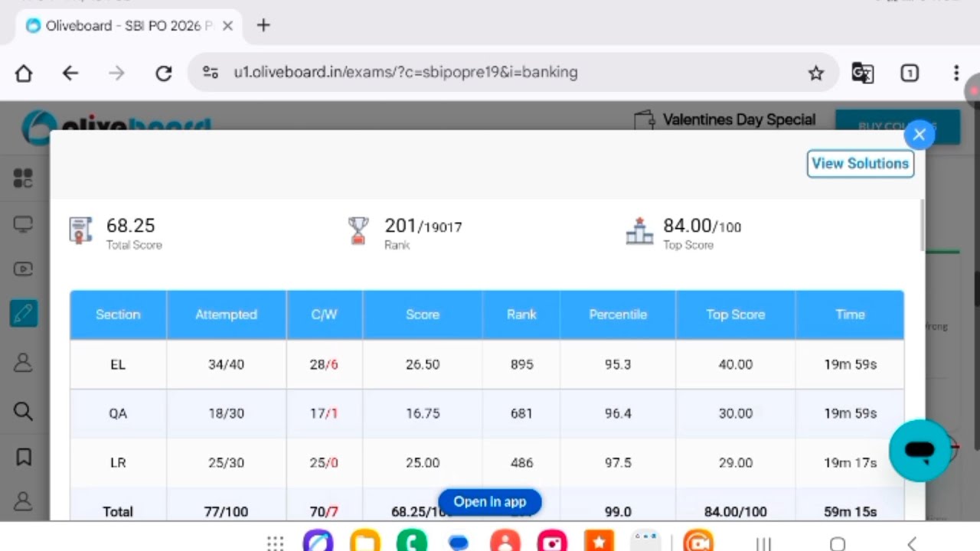
Task: Tap the forward arrow in toolbar
Action: point(116,73)
